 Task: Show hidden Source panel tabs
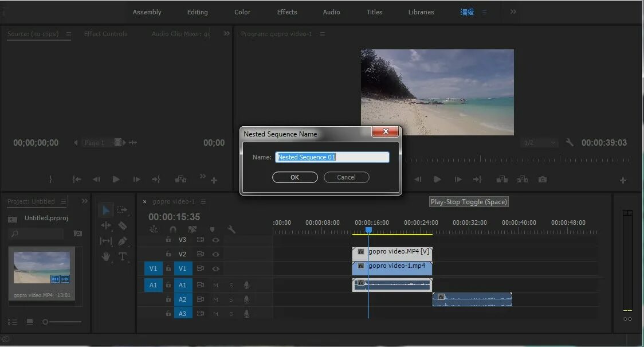(227, 34)
